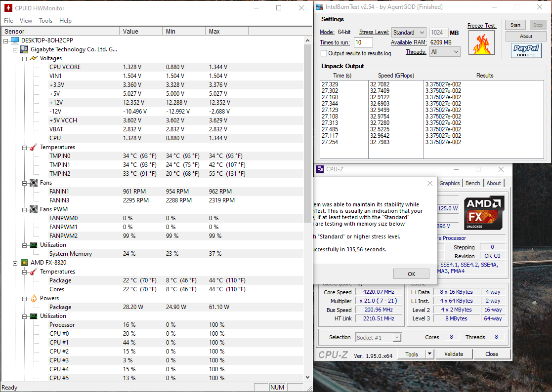Click the Fans icon in sensor tree
Screen dimensions: 552x392
[34, 183]
